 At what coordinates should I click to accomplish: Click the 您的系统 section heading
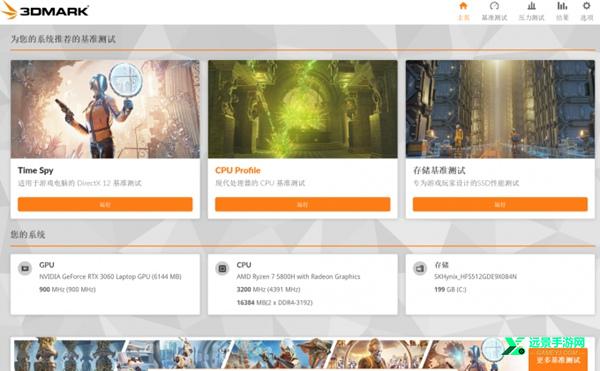point(28,234)
